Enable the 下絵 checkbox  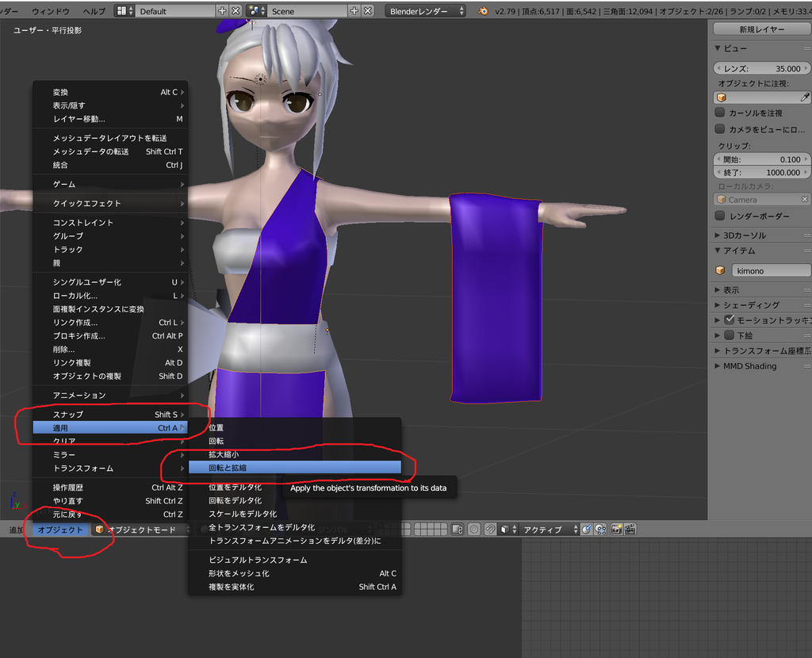[730, 335]
